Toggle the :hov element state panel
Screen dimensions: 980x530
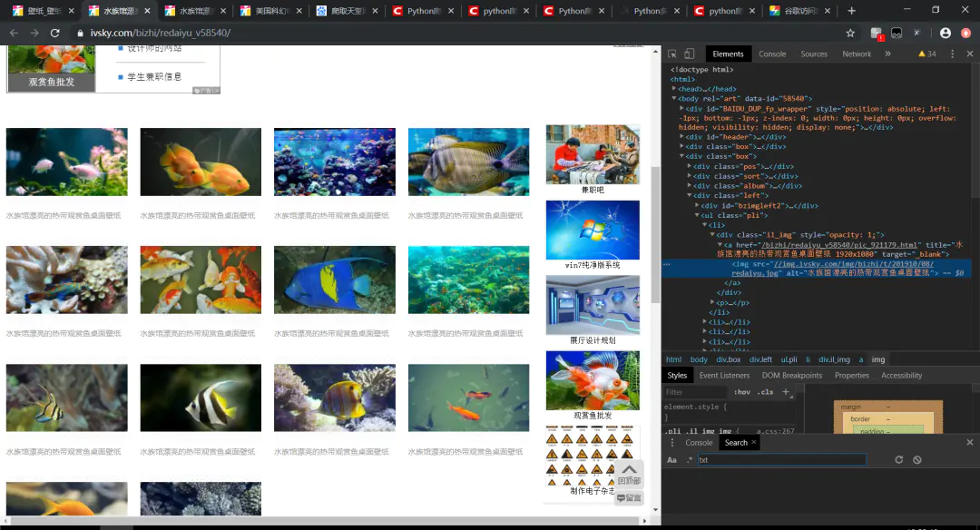coord(742,392)
